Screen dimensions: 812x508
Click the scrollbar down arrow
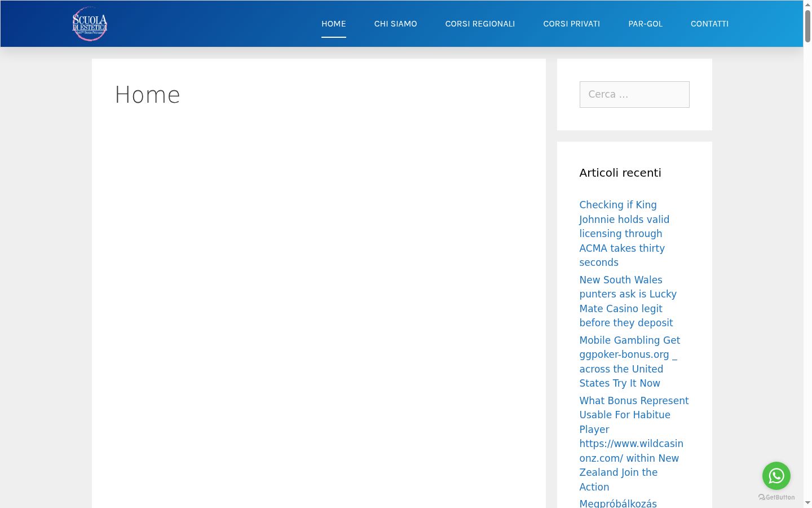click(807, 502)
